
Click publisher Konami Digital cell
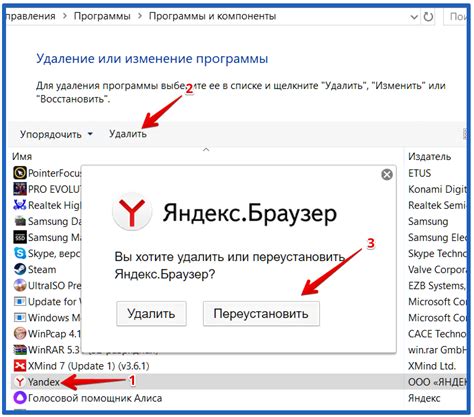pyautogui.click(x=437, y=189)
